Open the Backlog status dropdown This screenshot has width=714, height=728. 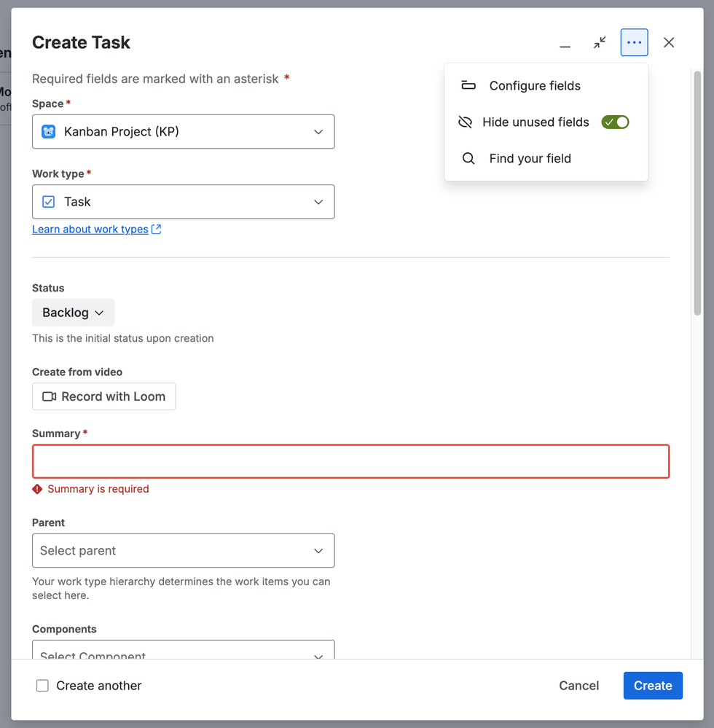[x=74, y=313]
